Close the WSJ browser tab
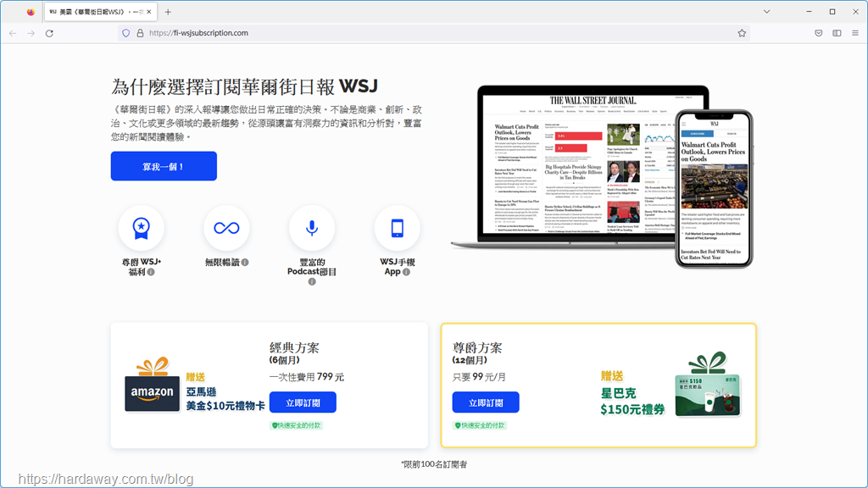 point(149,12)
